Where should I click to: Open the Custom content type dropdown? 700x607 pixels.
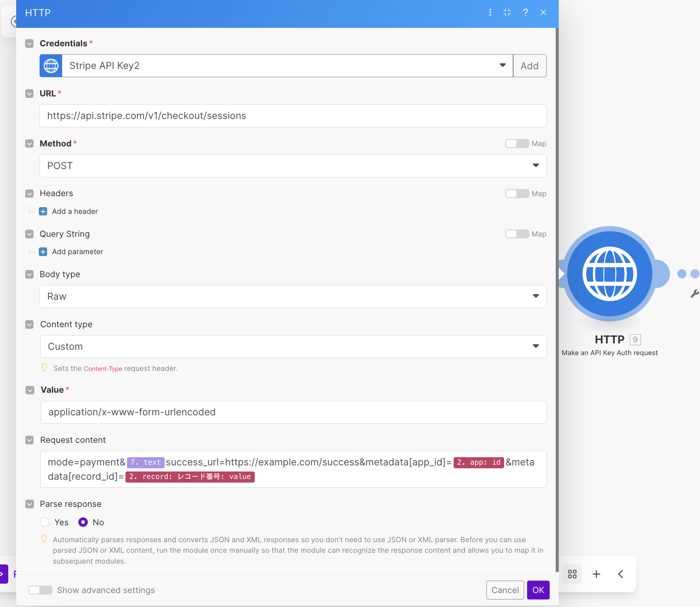(293, 346)
